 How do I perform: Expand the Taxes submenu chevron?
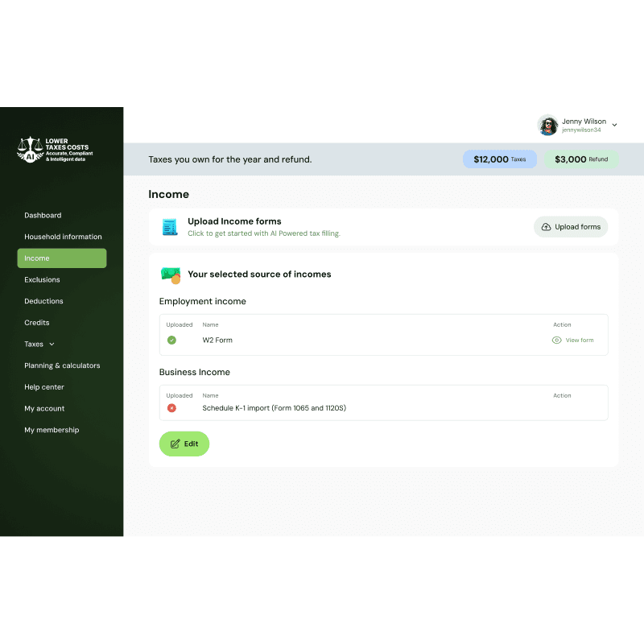point(52,345)
